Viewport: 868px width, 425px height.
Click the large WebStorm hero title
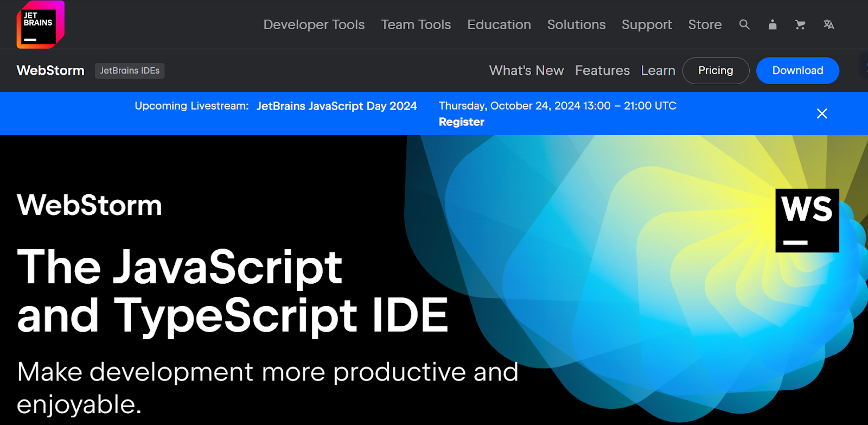[x=90, y=205]
